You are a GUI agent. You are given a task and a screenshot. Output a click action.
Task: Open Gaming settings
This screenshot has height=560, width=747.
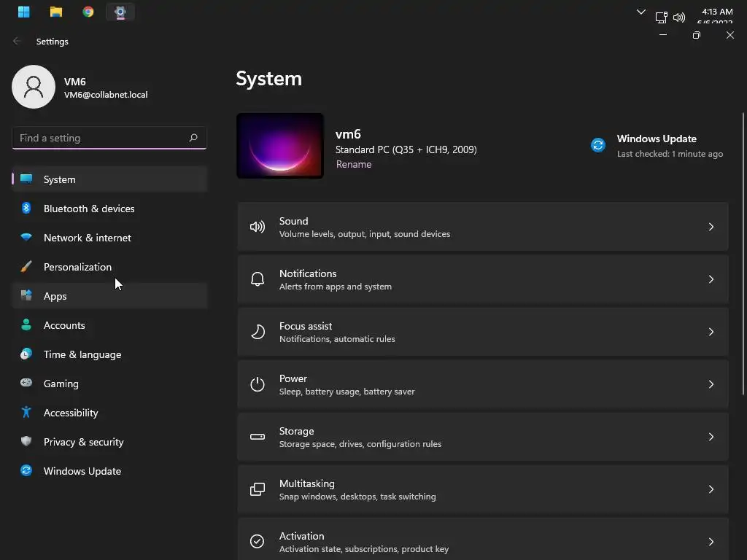pos(109,384)
